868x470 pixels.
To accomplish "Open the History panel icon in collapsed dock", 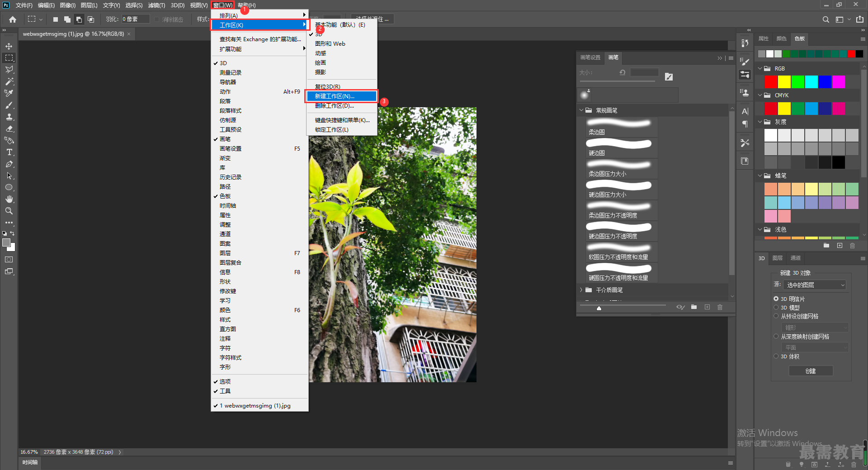I will click(745, 43).
